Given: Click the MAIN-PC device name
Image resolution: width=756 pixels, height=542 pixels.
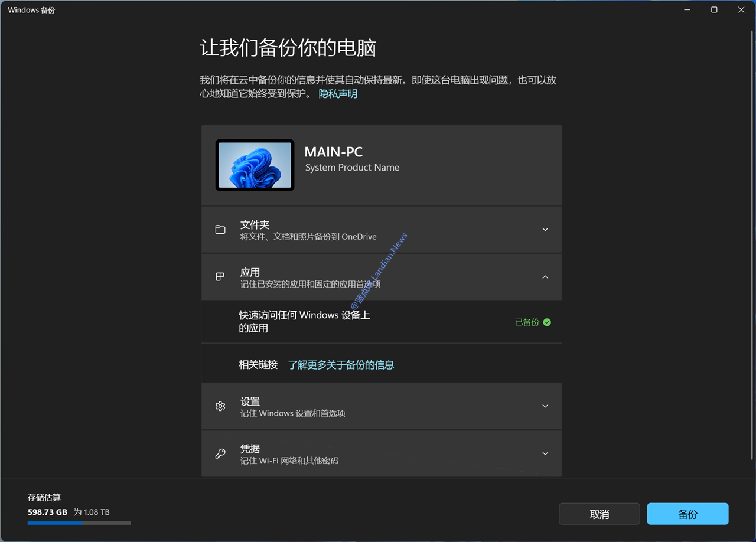Looking at the screenshot, I should point(333,152).
